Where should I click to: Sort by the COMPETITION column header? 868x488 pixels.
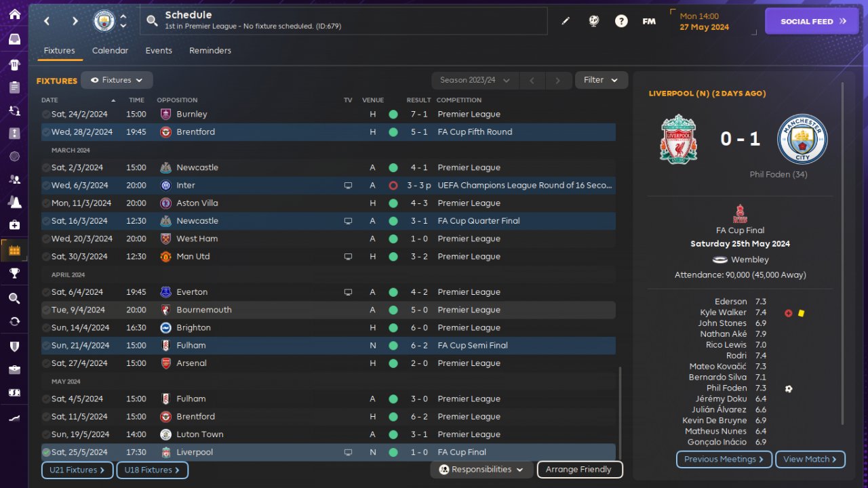pyautogui.click(x=460, y=100)
